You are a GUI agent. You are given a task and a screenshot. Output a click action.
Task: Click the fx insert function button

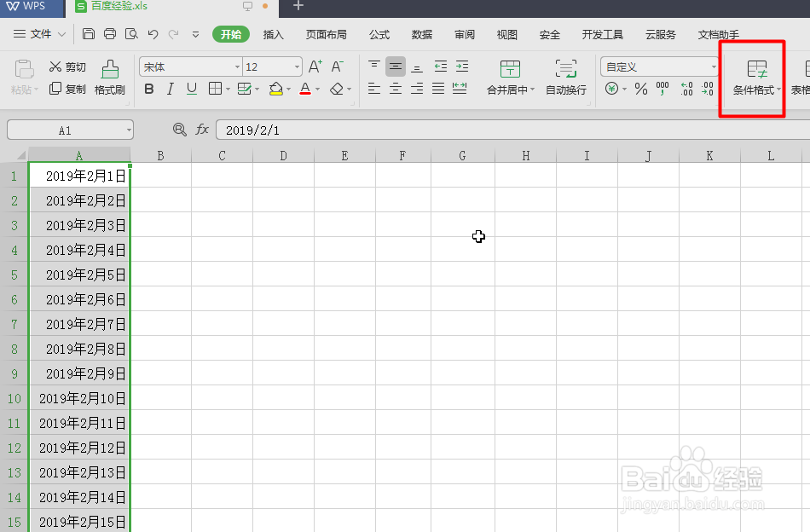(x=202, y=130)
